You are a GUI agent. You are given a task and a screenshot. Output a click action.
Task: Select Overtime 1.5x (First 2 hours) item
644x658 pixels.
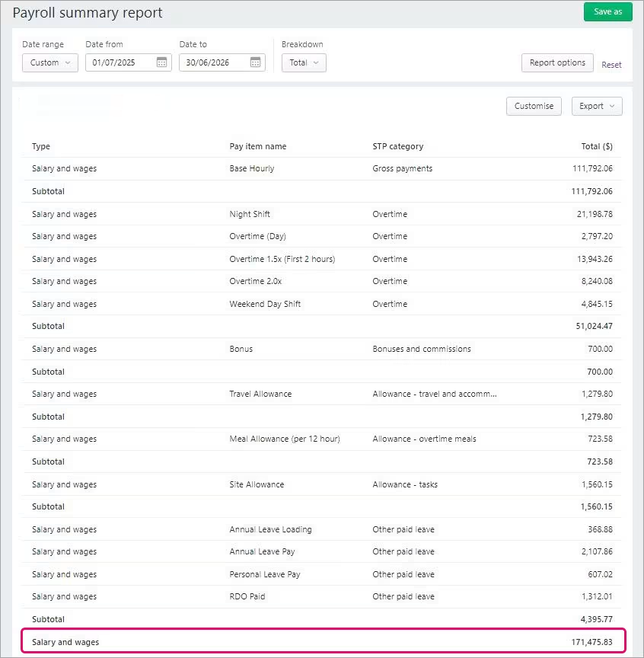click(x=282, y=259)
